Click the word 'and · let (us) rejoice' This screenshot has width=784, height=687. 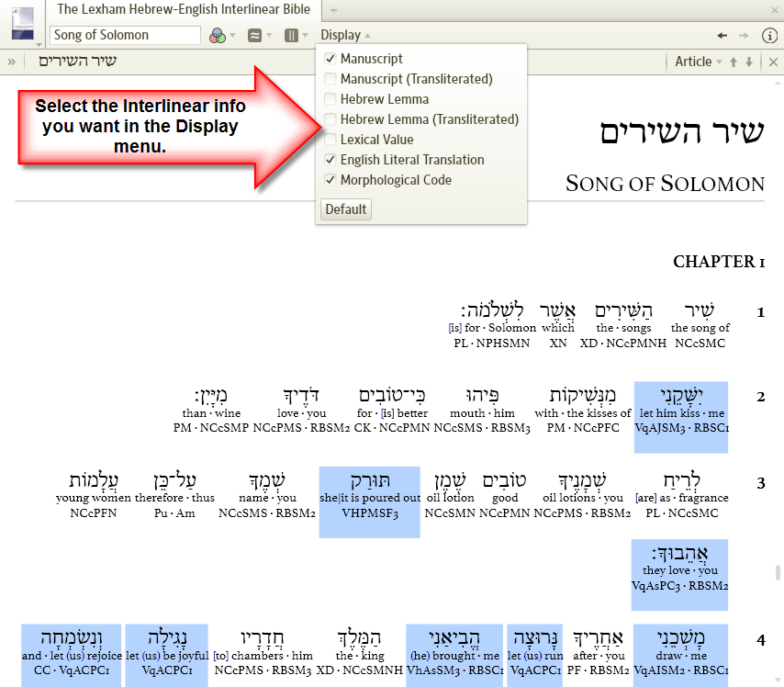point(72,656)
